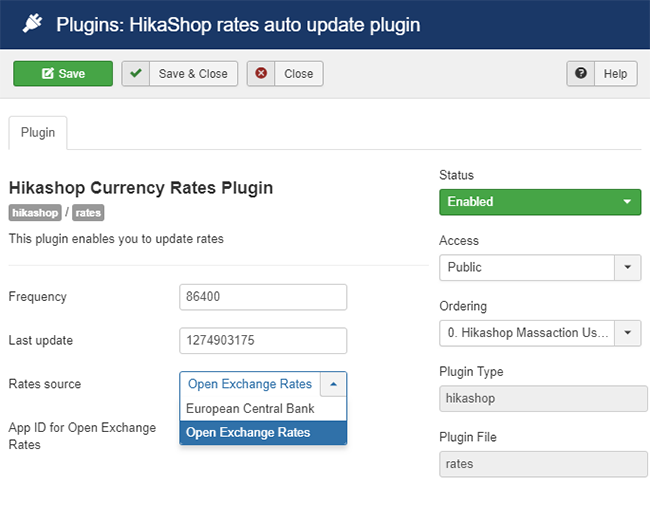Expand the Ordering dropdown arrow

[x=627, y=333]
